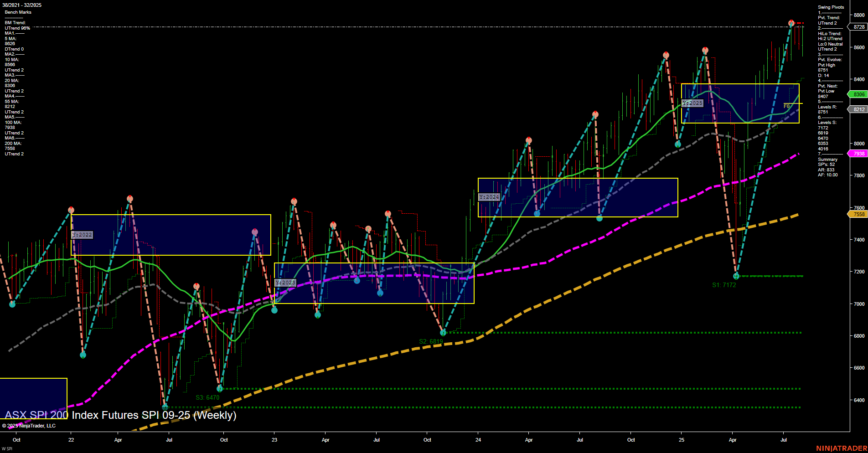Screen dimensions: 868x453
Task: Click the magenta 7938 price axis marker
Action: coord(859,154)
